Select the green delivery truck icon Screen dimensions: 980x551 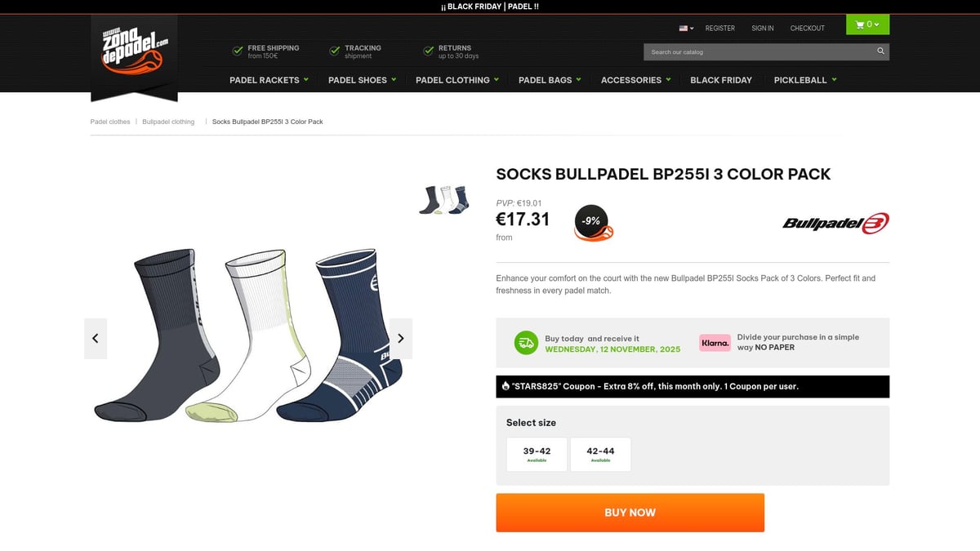525,343
